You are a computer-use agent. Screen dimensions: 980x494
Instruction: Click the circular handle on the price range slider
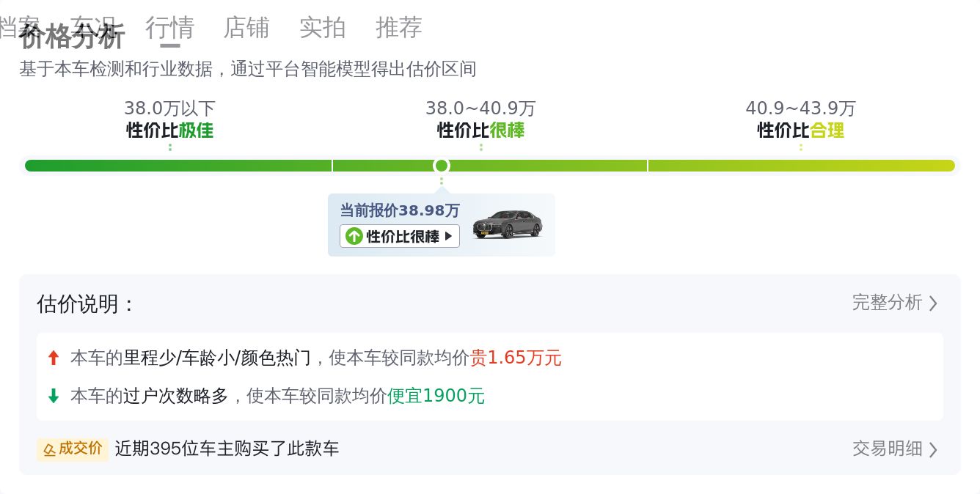(x=441, y=166)
